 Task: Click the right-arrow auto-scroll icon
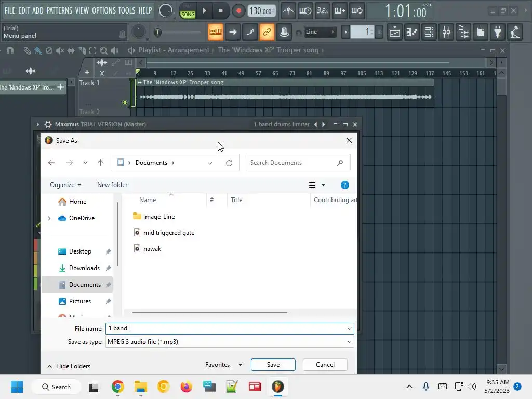click(x=233, y=32)
